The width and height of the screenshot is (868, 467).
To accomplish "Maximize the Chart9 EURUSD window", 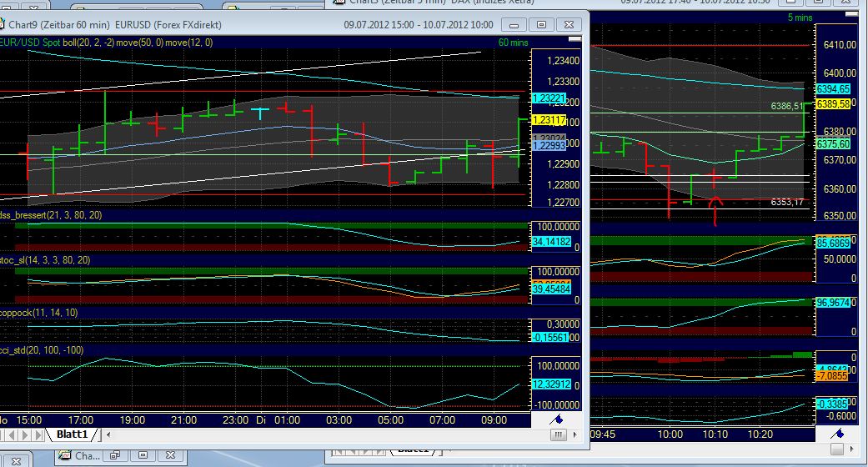I will 541,24.
